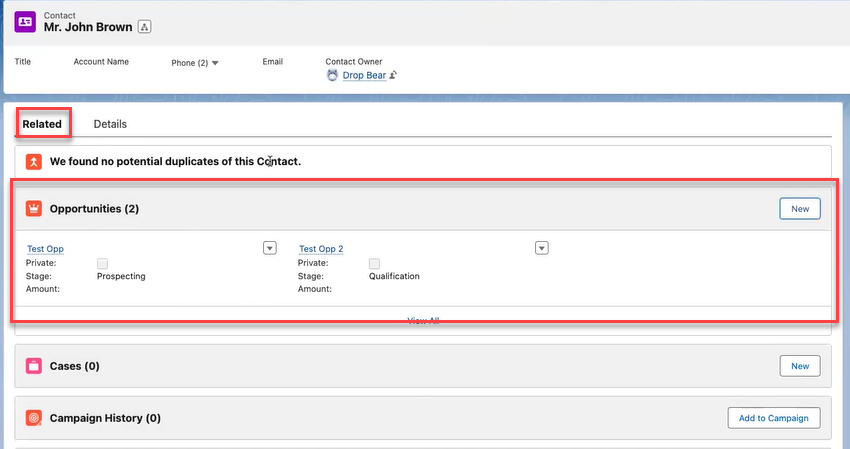Click the Add to Campaign button
This screenshot has height=449, width=850.
(x=774, y=418)
